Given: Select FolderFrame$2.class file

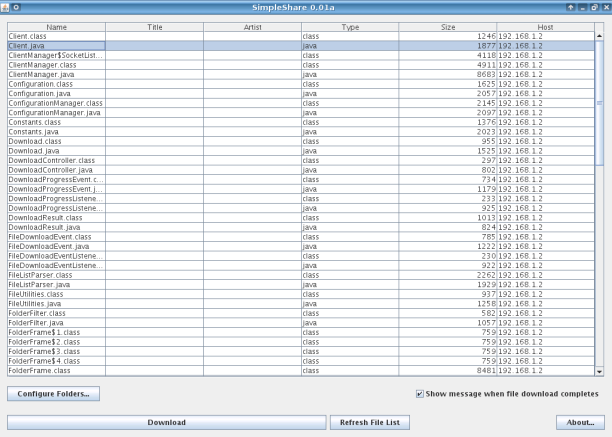Looking at the screenshot, I should (44, 342).
